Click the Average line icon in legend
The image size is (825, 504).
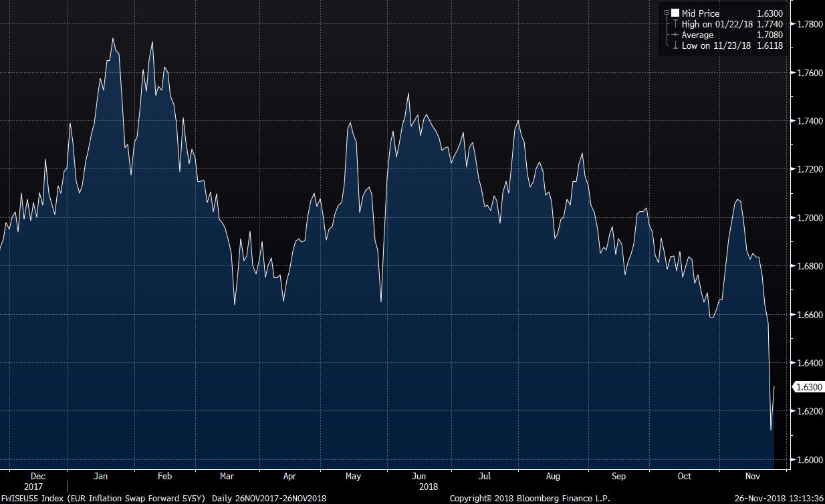(675, 35)
